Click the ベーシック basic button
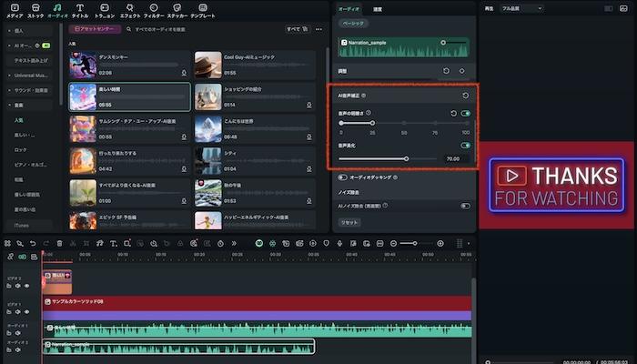The image size is (637, 364). pyautogui.click(x=353, y=24)
